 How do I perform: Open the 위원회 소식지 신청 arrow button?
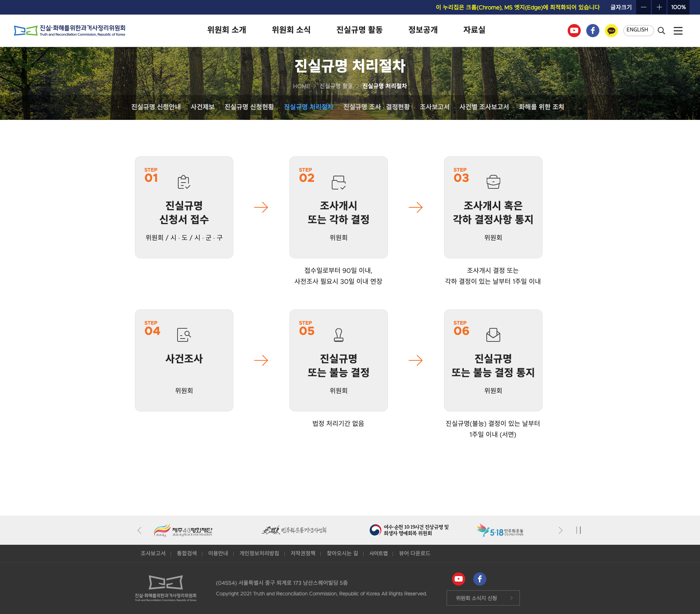[x=483, y=598]
